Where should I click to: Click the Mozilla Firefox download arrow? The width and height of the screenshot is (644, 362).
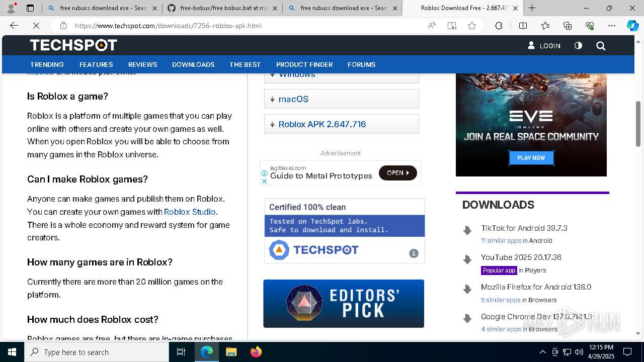[x=467, y=290]
